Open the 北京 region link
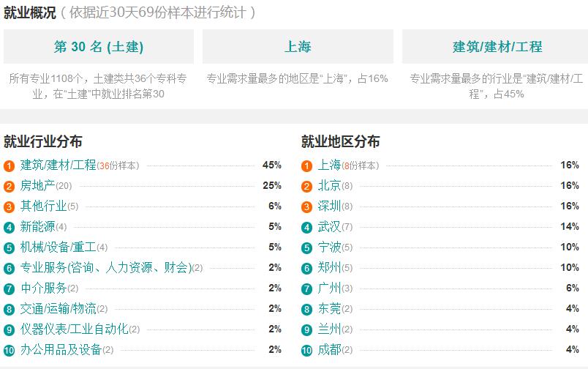 (x=329, y=185)
